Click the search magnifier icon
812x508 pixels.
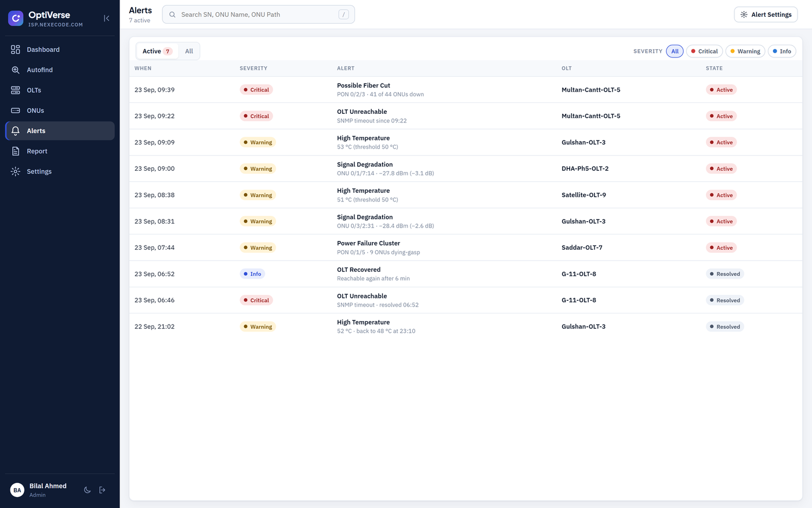[x=172, y=15]
